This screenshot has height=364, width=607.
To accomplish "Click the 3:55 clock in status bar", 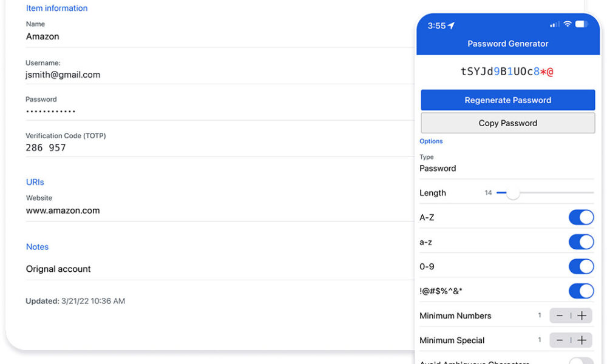I will point(436,26).
